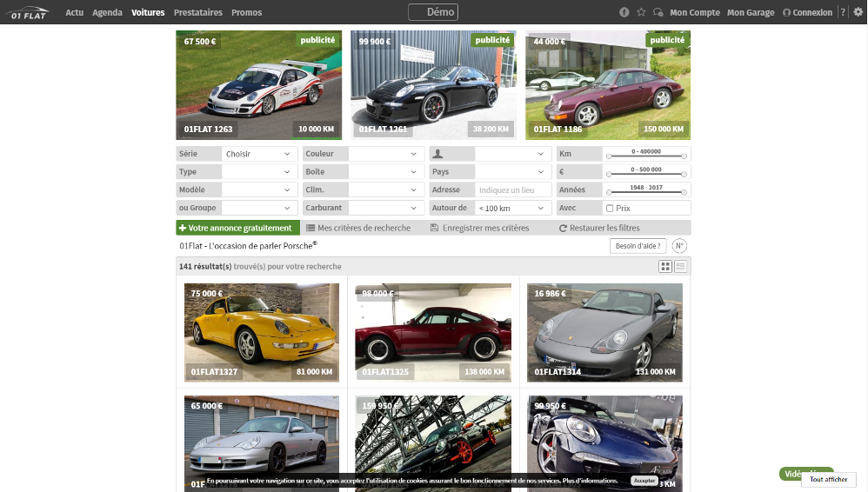Open the Voitures menu
This screenshot has width=868, height=492.
(x=148, y=12)
